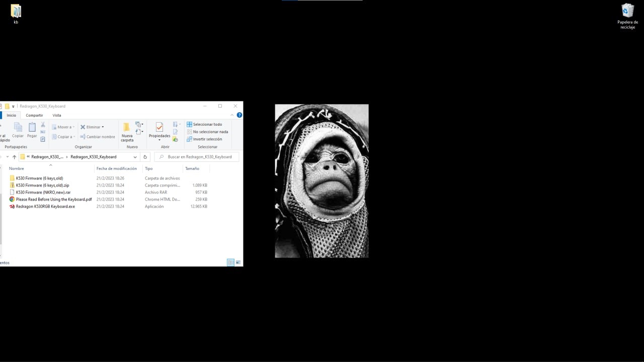Click the monkey image window
Image resolution: width=644 pixels, height=362 pixels.
click(x=321, y=181)
